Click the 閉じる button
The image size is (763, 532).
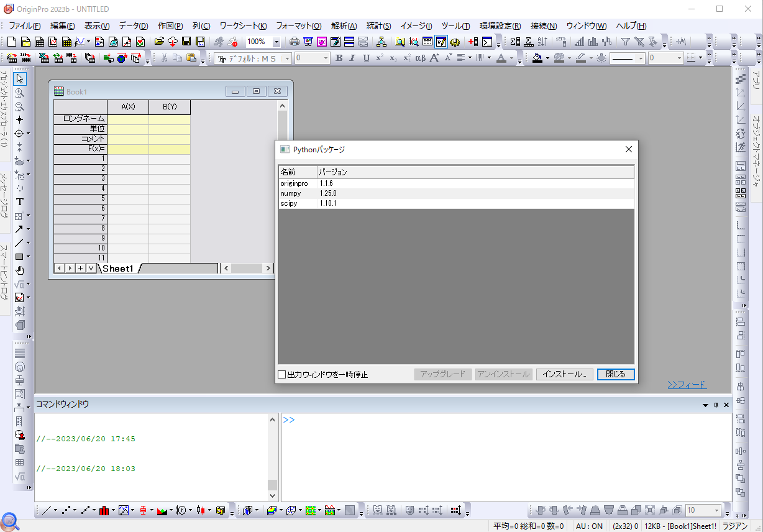[616, 374]
